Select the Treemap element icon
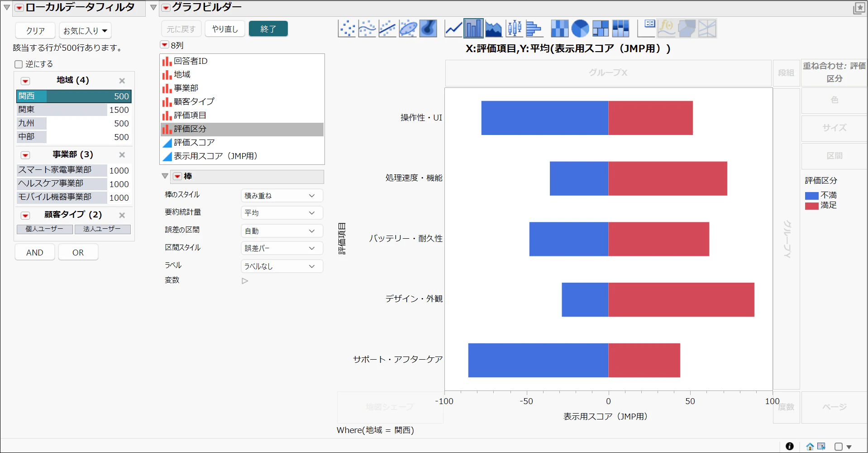 click(x=601, y=29)
